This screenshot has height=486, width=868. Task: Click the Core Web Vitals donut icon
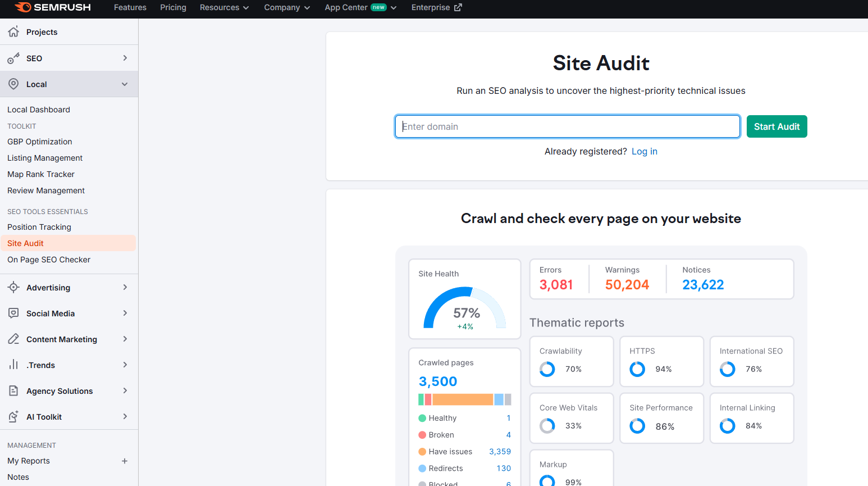(547, 426)
